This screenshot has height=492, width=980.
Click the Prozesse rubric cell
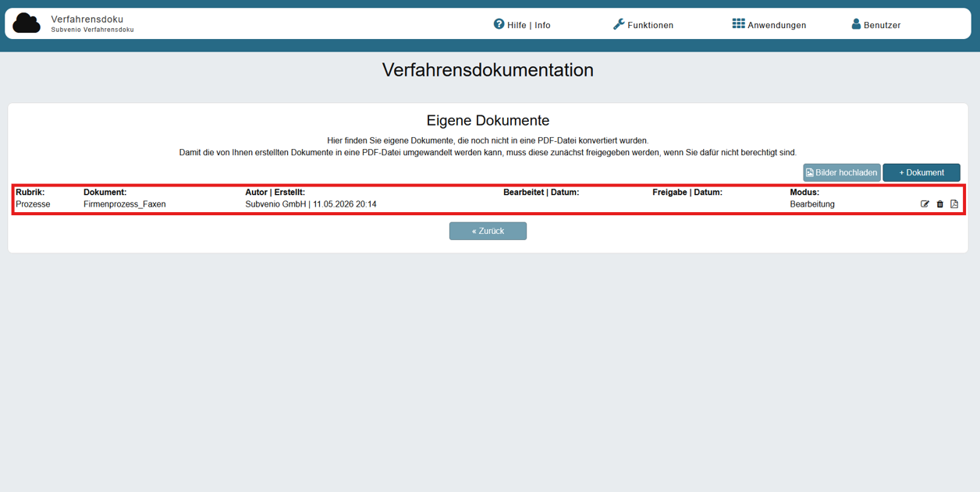pyautogui.click(x=33, y=204)
